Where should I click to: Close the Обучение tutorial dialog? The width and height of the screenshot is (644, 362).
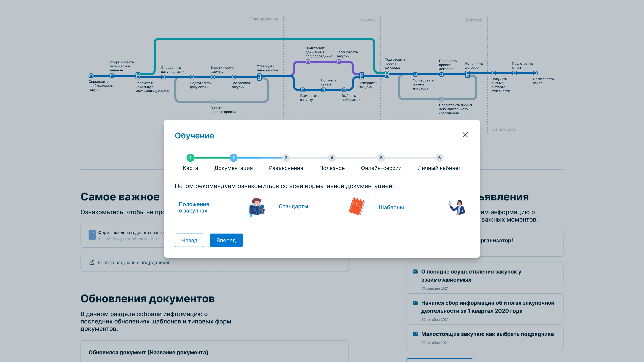click(x=465, y=135)
